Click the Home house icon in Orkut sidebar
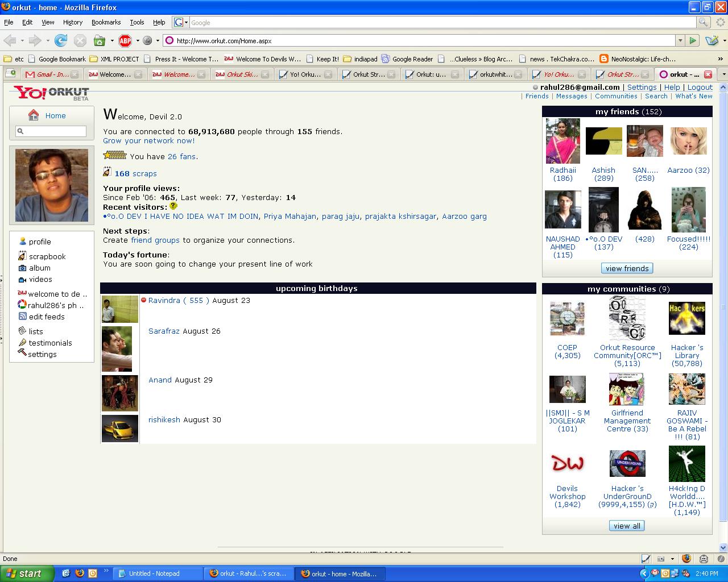728x582 pixels. (34, 115)
